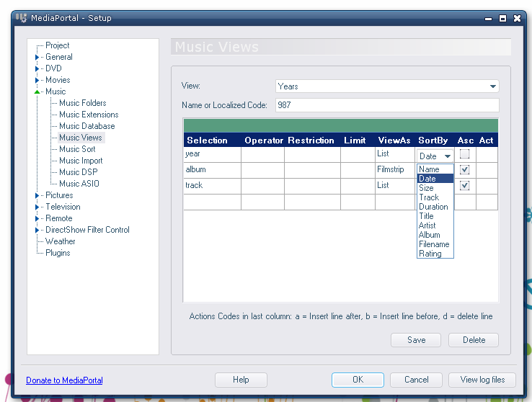Viewport: 532px width, 402px height.
Task: Maximize the MediaPortal Setup window
Action: pos(502,18)
